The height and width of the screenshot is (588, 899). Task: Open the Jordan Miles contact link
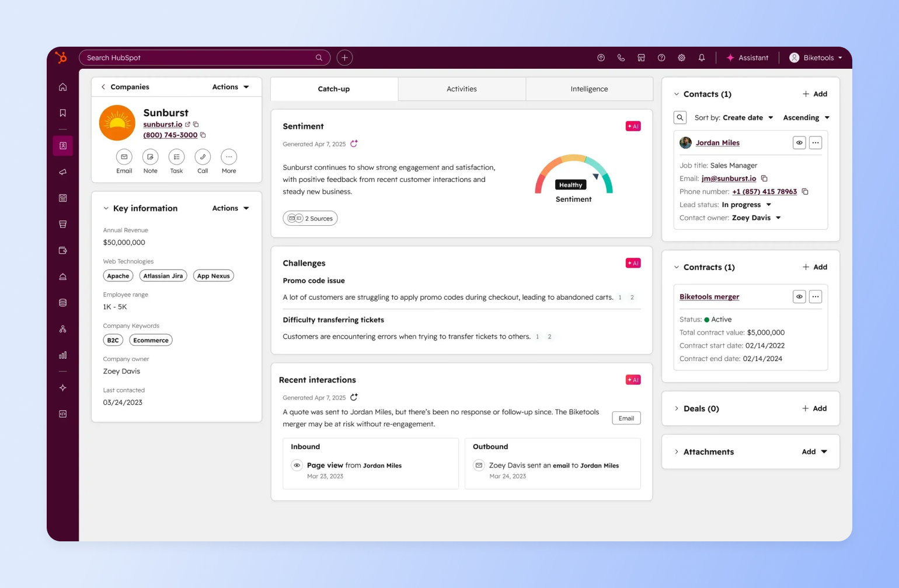pyautogui.click(x=717, y=142)
